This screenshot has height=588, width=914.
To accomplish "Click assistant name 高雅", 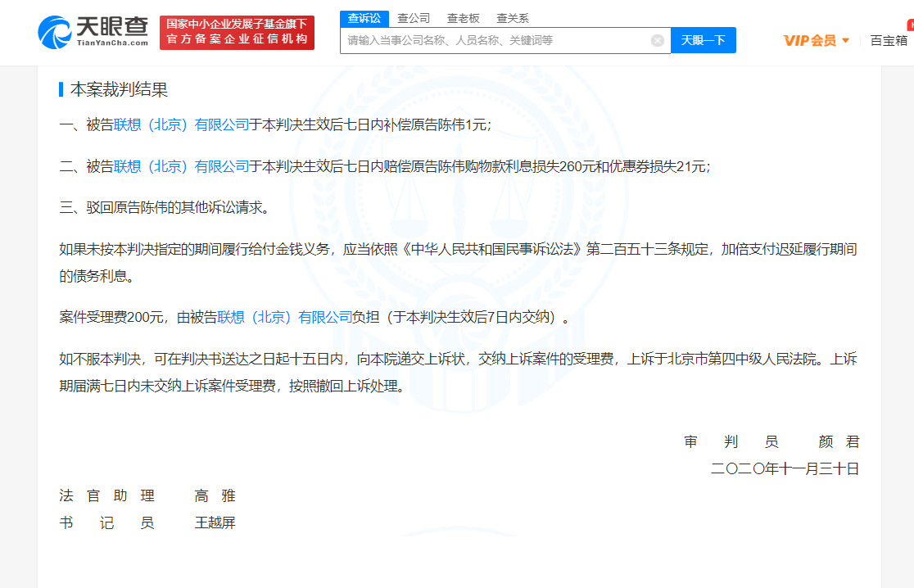I will pos(215,496).
